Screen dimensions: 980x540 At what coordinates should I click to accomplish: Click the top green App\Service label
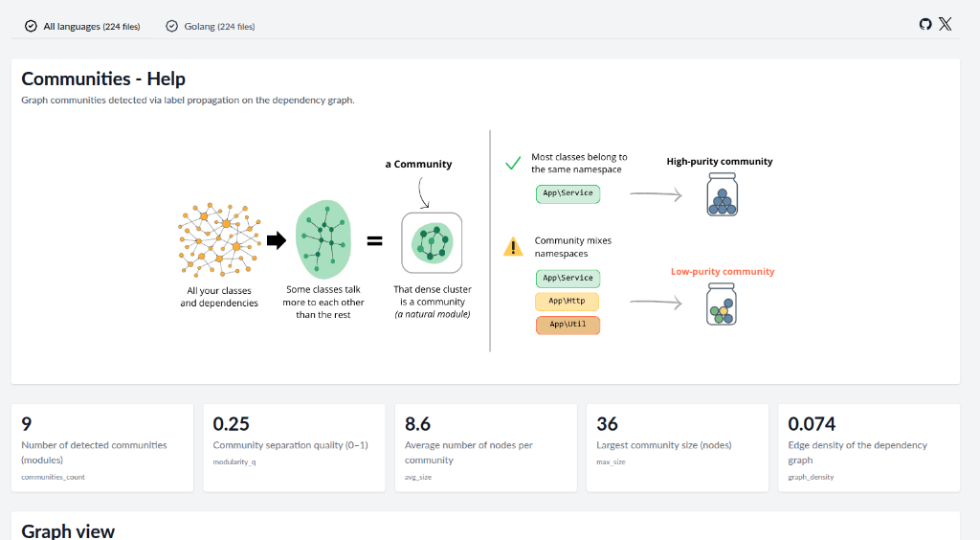568,193
